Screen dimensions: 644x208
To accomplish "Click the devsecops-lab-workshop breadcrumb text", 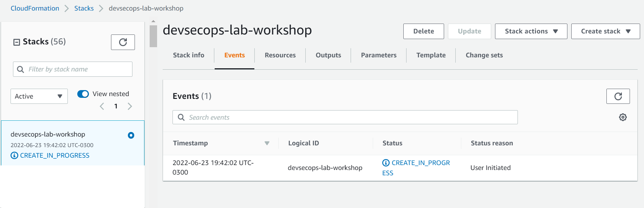I will [x=146, y=8].
